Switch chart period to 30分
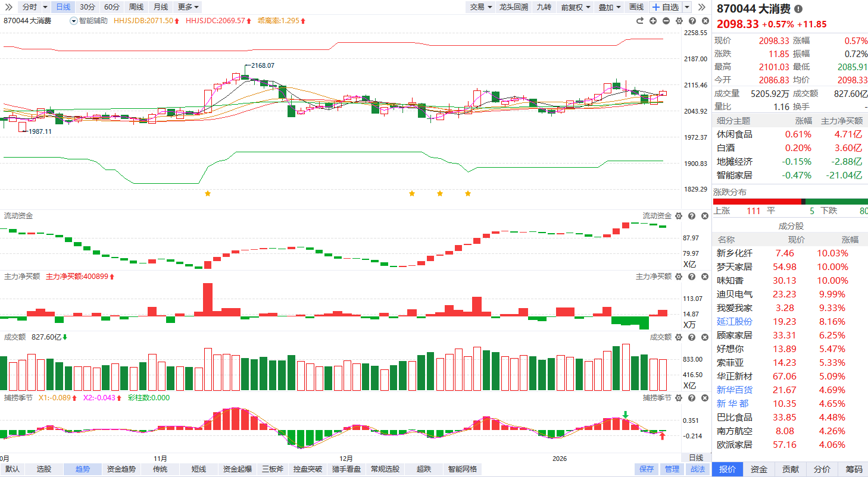The width and height of the screenshot is (868, 477). point(88,7)
